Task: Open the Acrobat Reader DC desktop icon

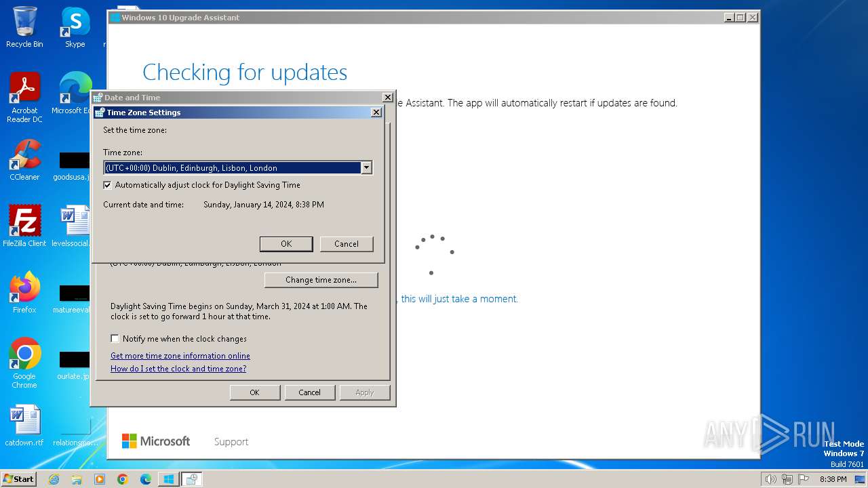Action: (x=24, y=98)
